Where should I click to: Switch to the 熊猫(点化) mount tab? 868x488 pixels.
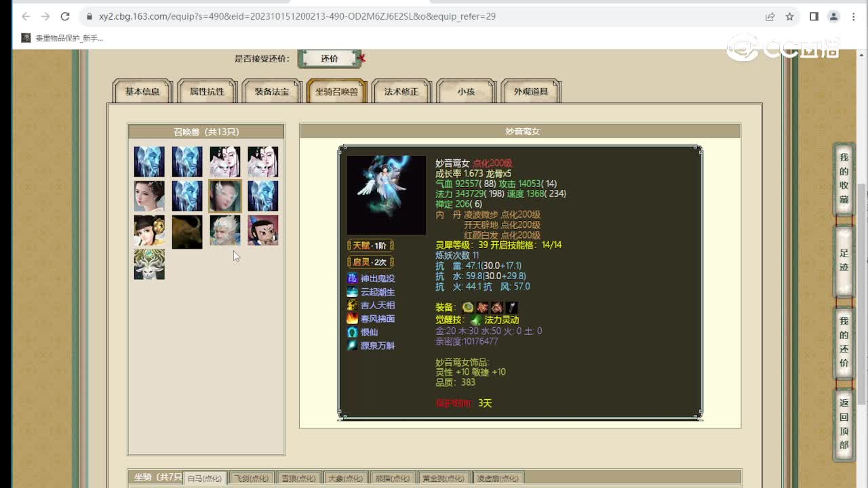(393, 479)
